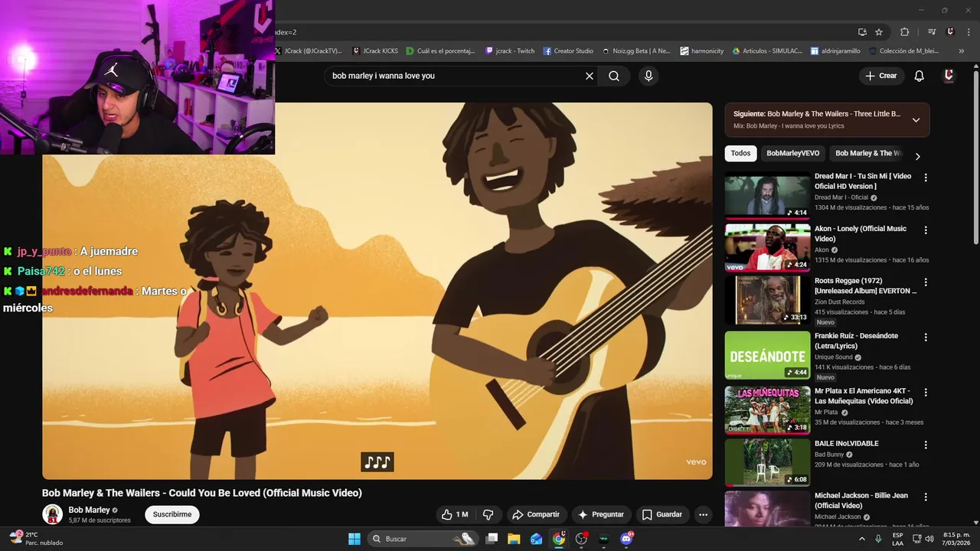Click the Crear button

tap(881, 76)
